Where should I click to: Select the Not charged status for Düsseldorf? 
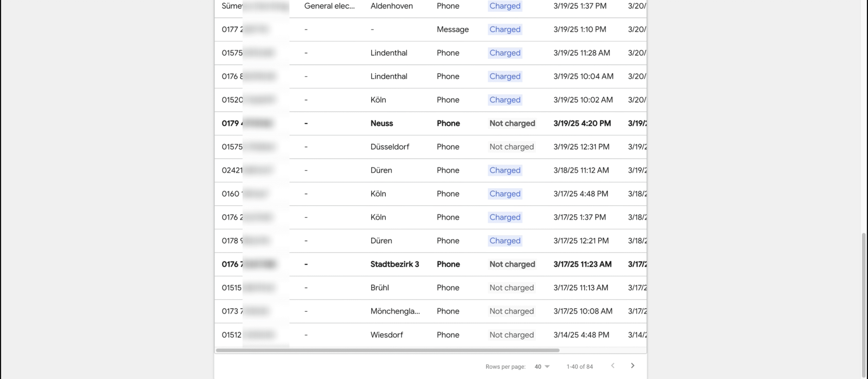point(511,147)
